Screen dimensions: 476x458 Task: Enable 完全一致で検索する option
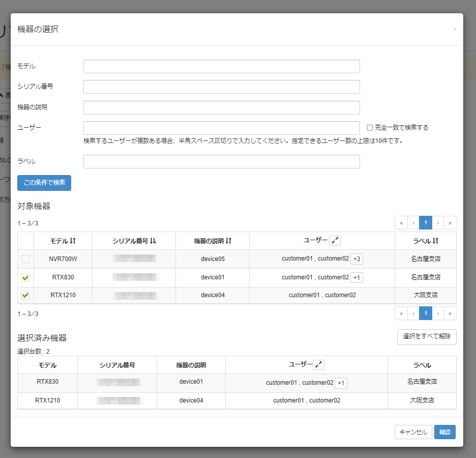(x=370, y=127)
